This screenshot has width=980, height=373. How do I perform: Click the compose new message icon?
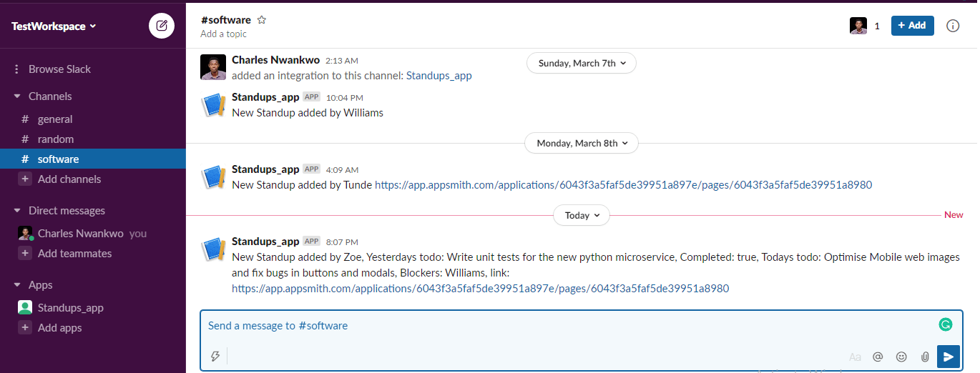click(x=162, y=26)
